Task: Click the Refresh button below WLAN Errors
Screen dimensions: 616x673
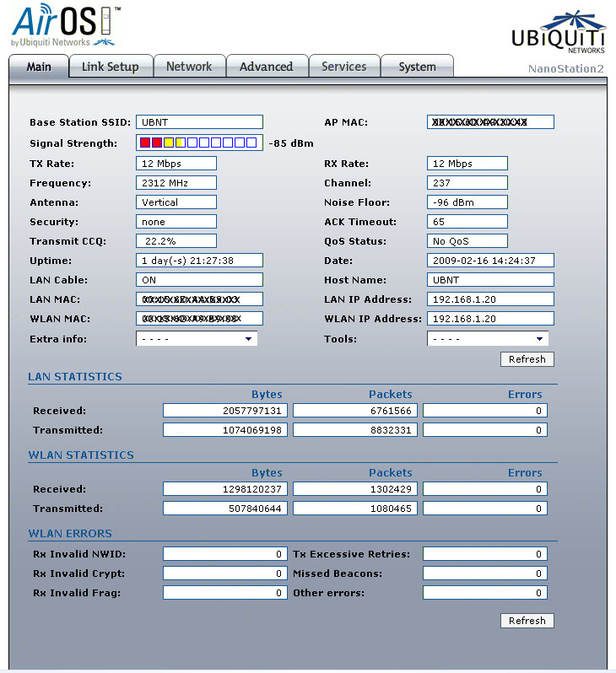Action: click(527, 621)
